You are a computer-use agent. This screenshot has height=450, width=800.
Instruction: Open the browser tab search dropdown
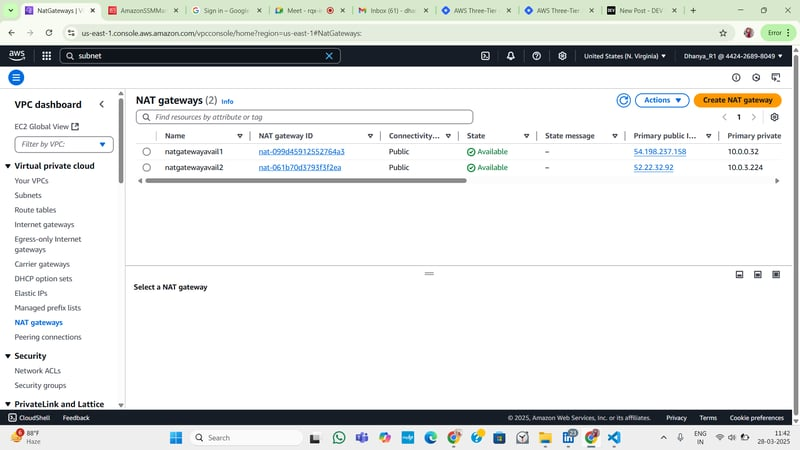click(x=11, y=10)
